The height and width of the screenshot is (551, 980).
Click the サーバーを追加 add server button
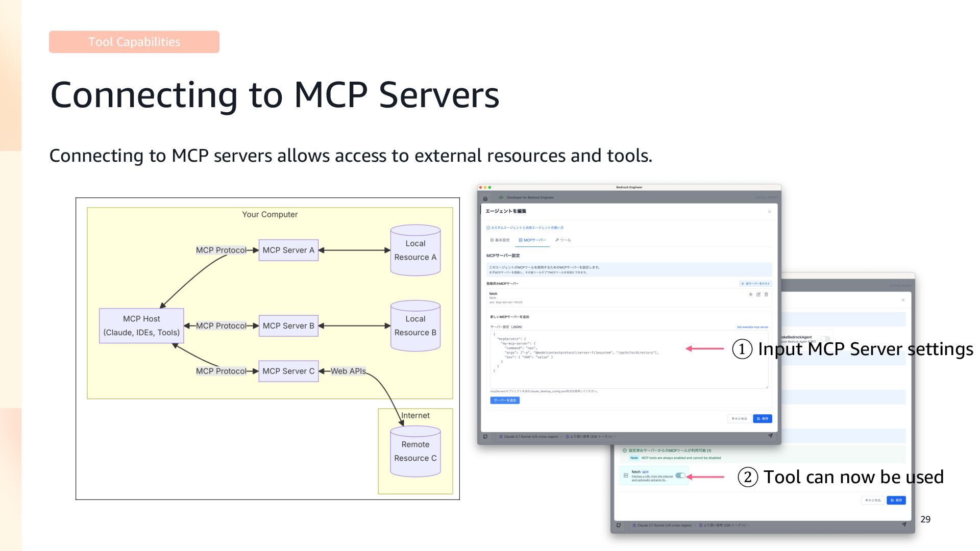coord(505,400)
